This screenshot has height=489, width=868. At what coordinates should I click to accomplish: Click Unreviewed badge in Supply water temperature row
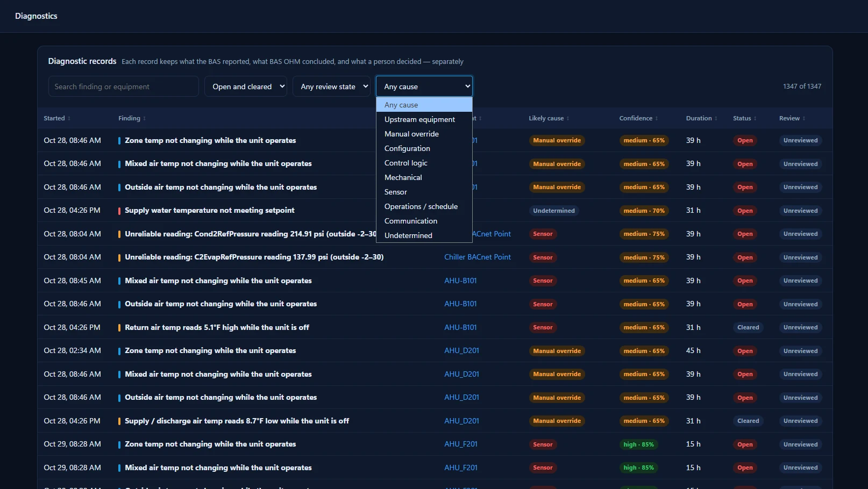click(x=800, y=211)
